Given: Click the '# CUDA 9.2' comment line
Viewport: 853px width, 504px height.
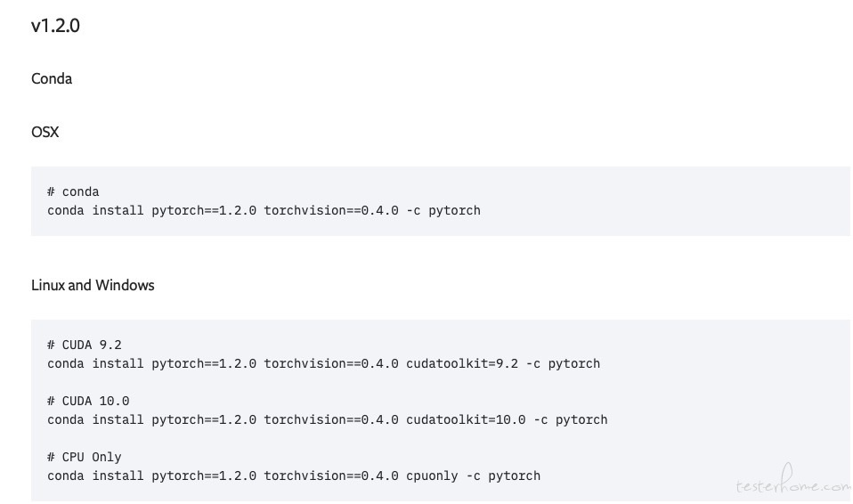Looking at the screenshot, I should 85,345.
